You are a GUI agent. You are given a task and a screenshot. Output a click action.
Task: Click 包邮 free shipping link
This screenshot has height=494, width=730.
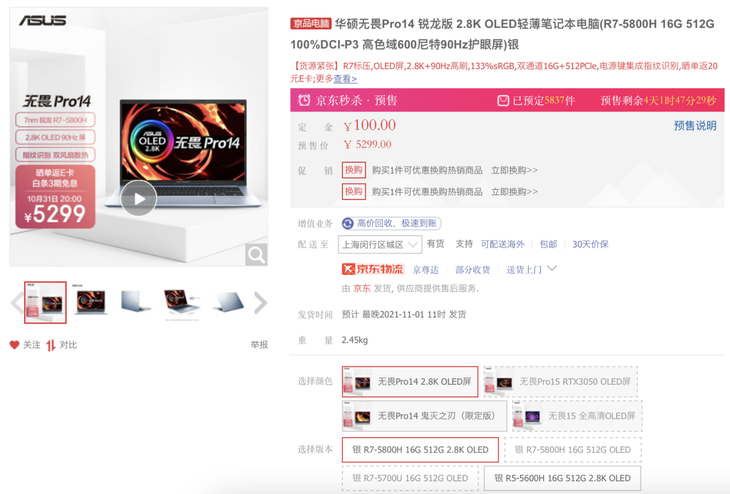click(x=548, y=244)
